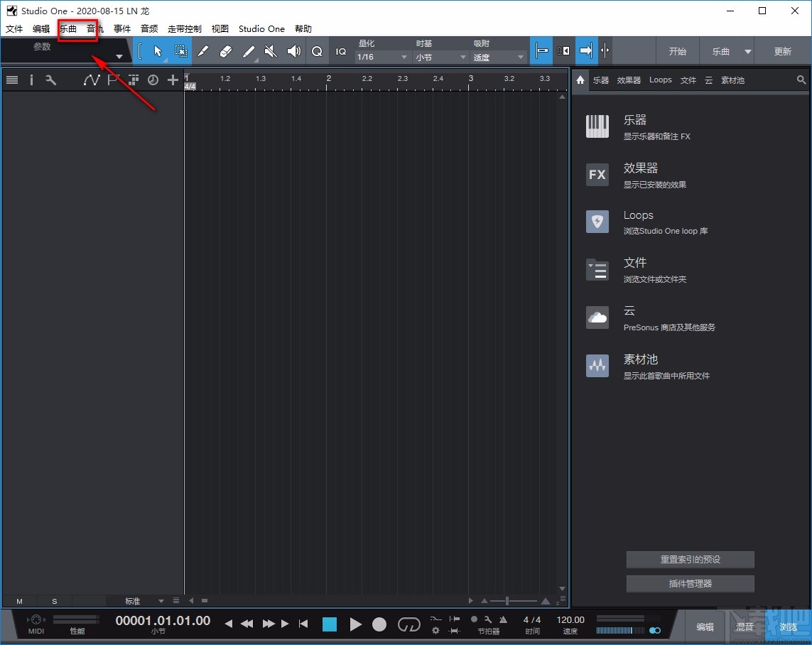Open the track list icon
The image size is (812, 645).
pyautogui.click(x=12, y=80)
